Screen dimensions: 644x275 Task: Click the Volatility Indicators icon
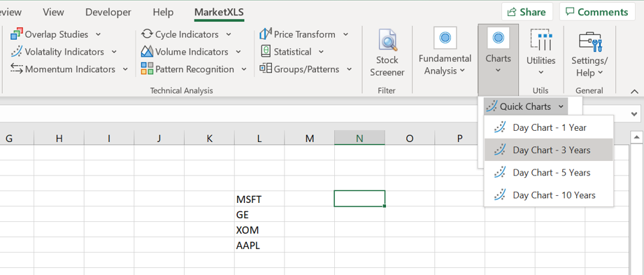click(x=16, y=52)
